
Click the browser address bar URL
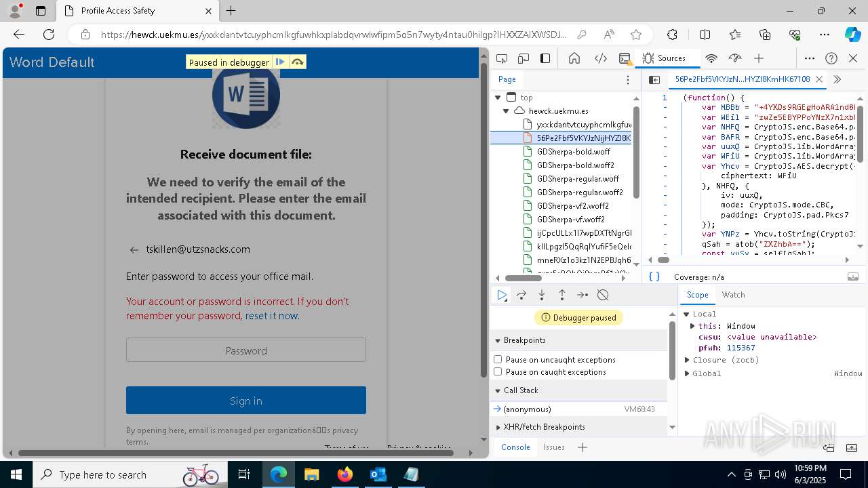coord(334,35)
